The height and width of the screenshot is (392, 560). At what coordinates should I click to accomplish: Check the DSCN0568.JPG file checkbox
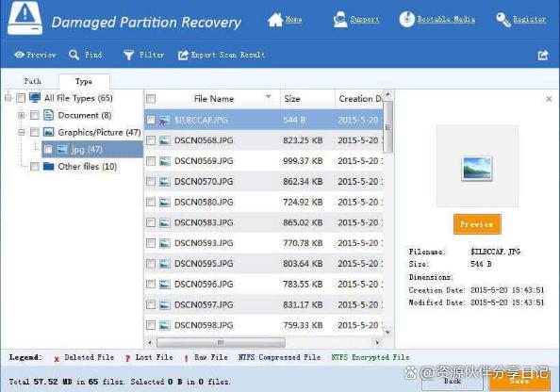coord(151,140)
